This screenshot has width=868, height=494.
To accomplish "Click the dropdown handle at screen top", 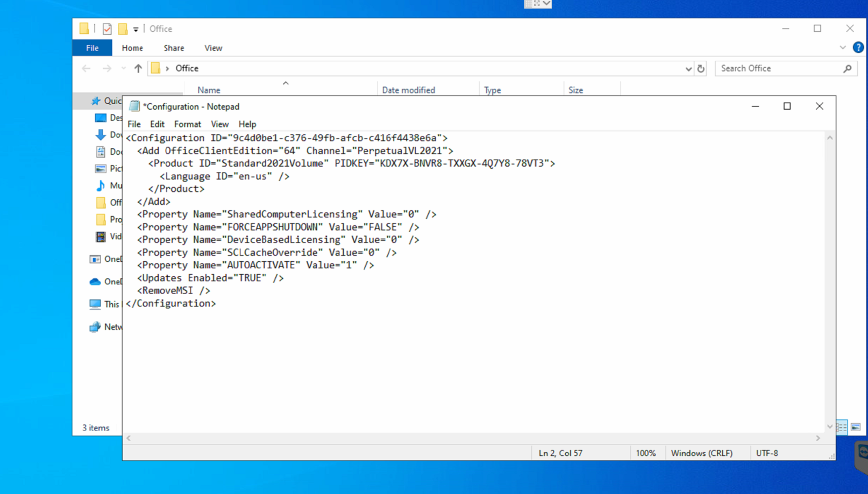I will click(x=538, y=4).
